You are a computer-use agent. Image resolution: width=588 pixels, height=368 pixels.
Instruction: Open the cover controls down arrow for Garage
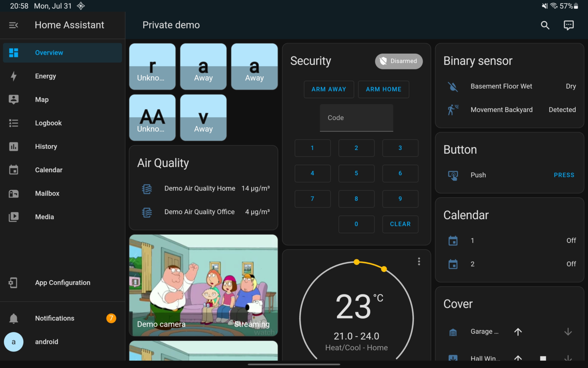[x=567, y=332]
